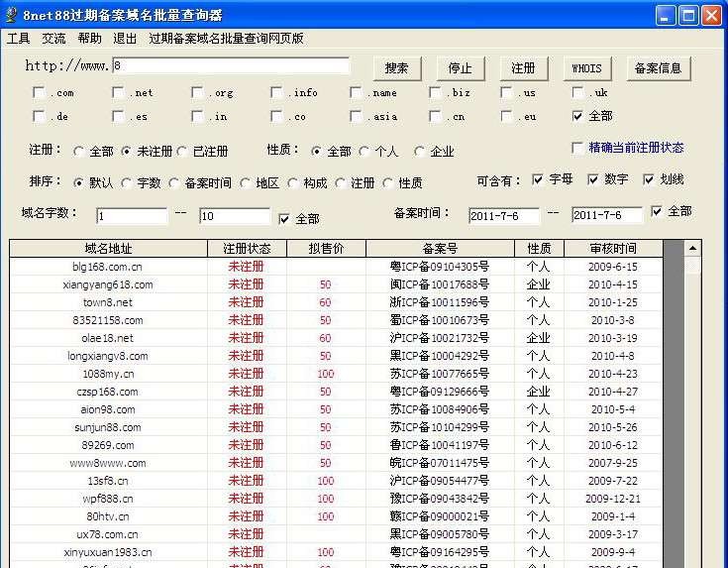728x568 pixels.
Task: Click 备案时间 end date field
Action: (607, 215)
